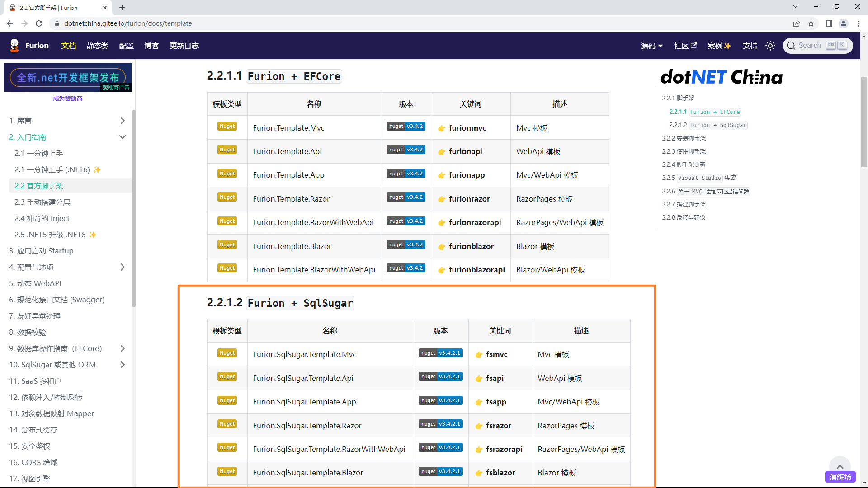
Task: Click the browser bookmark star icon
Action: (811, 23)
